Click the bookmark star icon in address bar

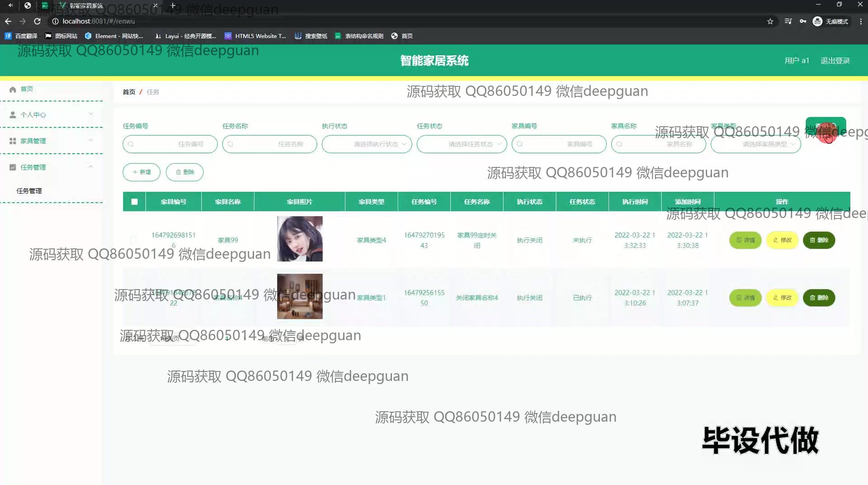point(770,21)
